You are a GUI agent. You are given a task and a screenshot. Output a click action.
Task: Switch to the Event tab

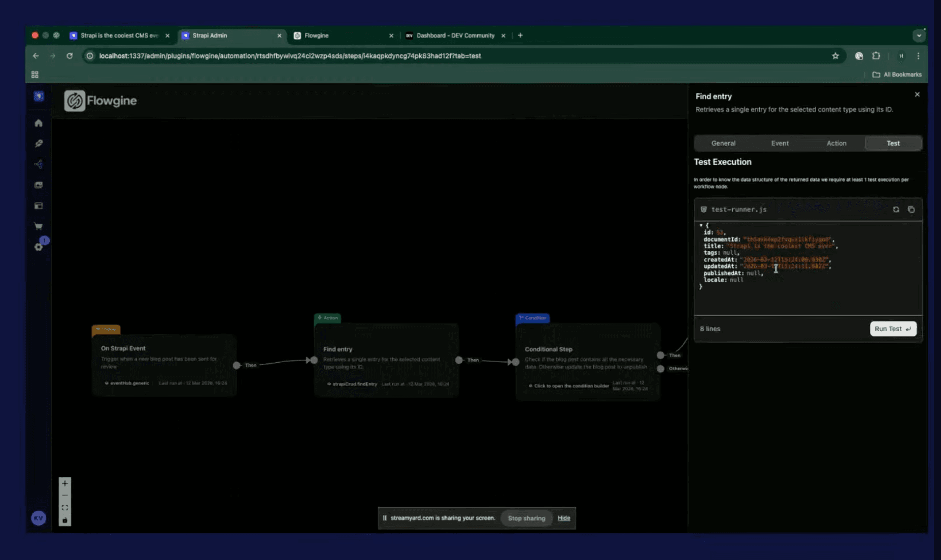[780, 143]
